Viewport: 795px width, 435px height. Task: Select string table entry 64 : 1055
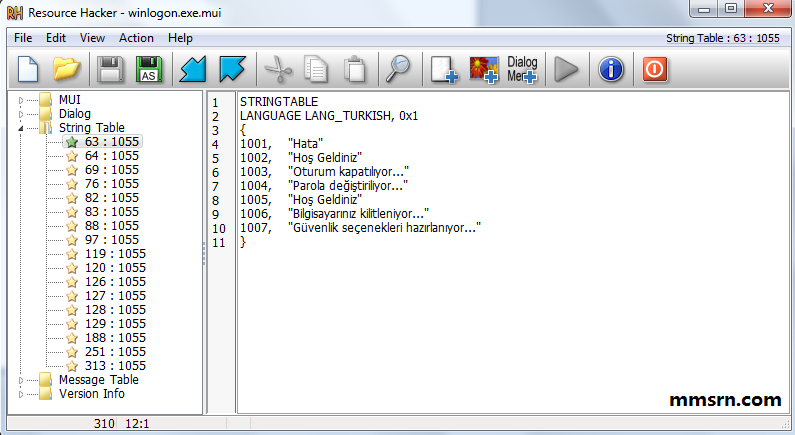coord(112,156)
